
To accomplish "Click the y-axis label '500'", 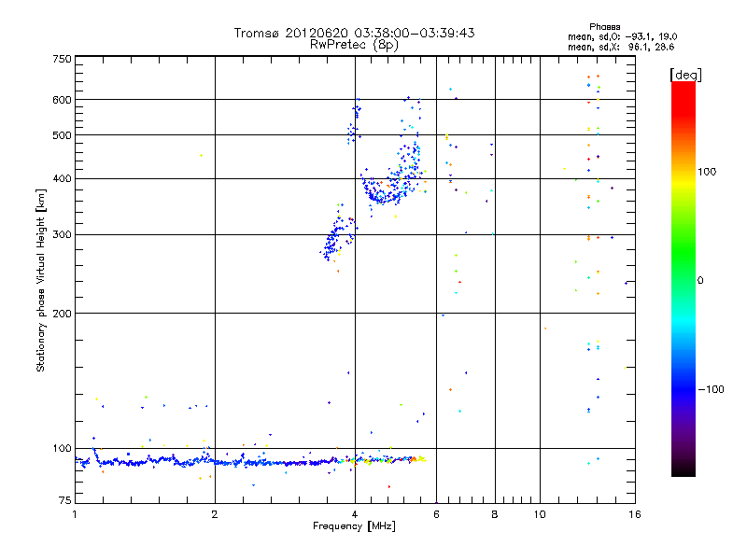I will point(62,135).
